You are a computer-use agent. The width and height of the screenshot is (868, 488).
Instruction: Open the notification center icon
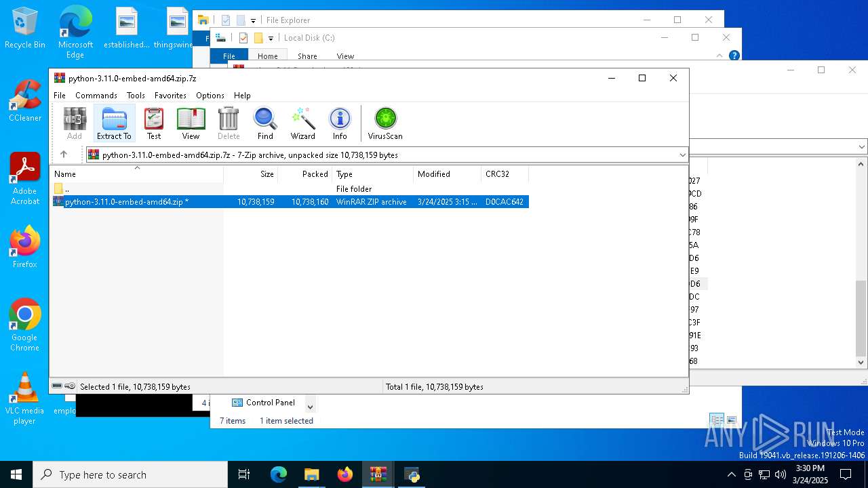(x=846, y=474)
